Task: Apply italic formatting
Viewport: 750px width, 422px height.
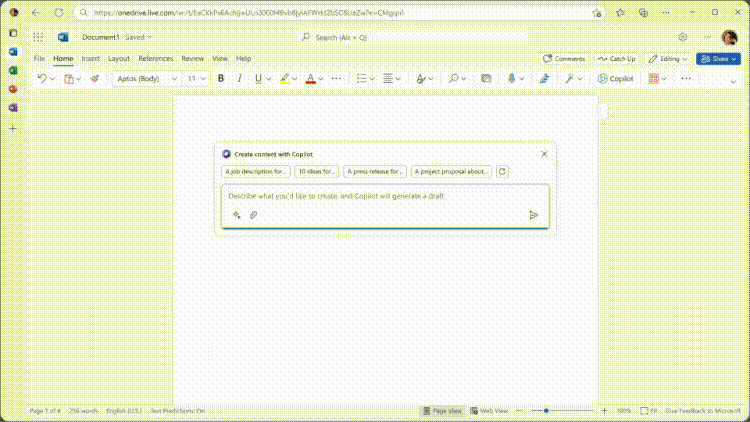Action: click(239, 78)
